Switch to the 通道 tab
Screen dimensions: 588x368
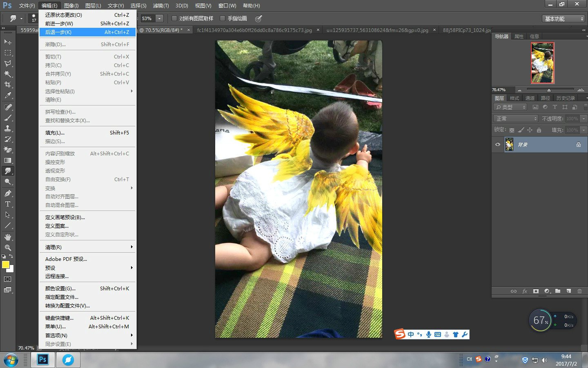pos(530,98)
